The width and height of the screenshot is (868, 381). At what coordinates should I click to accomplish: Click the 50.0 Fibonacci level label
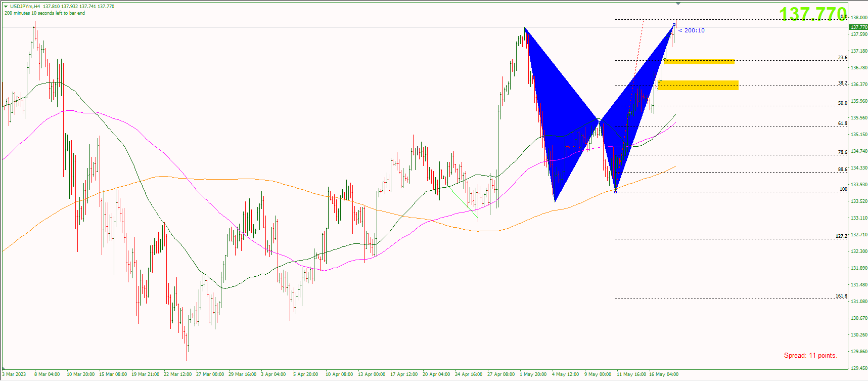[x=843, y=103]
